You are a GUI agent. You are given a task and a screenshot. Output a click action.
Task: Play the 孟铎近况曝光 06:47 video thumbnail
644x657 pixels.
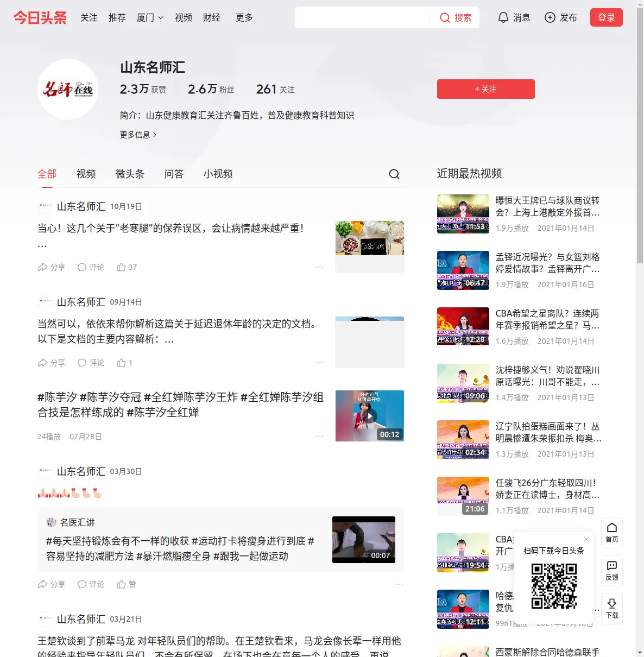pos(463,270)
